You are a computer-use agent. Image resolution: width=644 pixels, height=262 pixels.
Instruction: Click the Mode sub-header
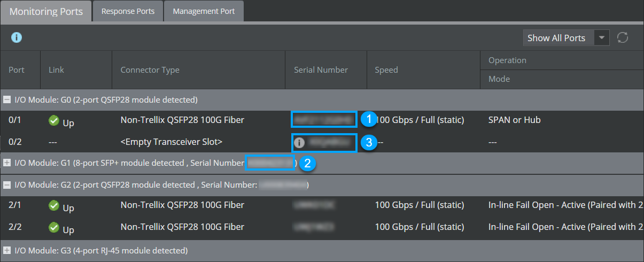point(499,79)
